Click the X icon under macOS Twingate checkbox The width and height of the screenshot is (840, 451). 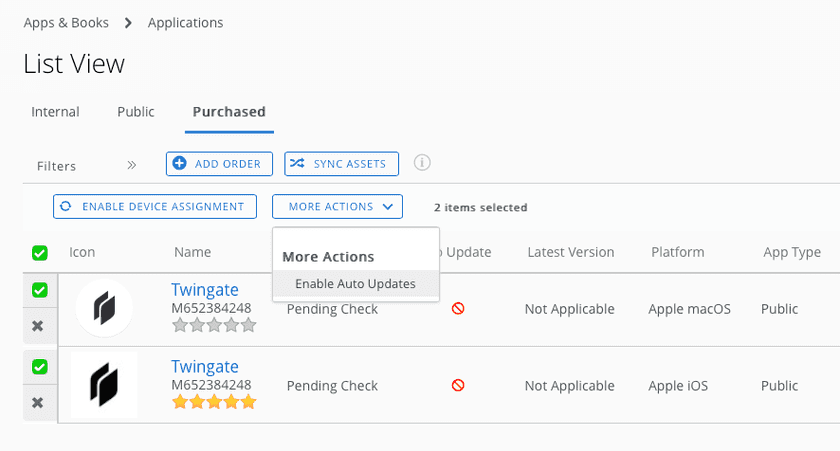tap(38, 326)
